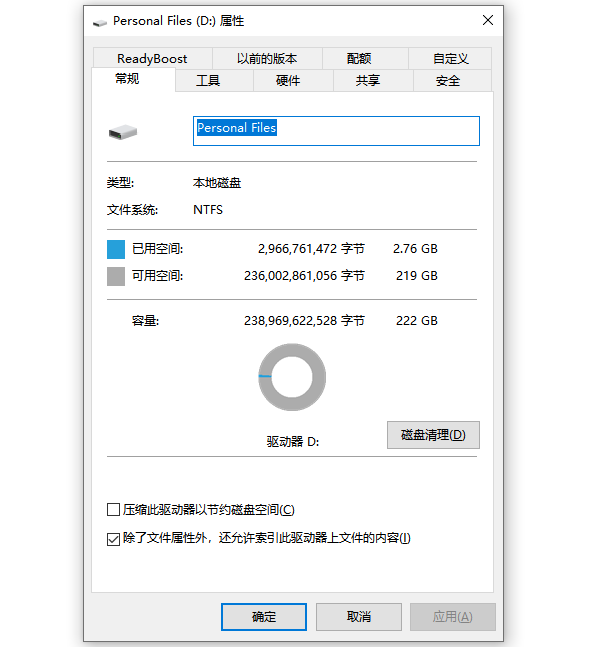The image size is (600, 647).
Task: Uncheck the file content indexing checkbox
Action: click(113, 538)
